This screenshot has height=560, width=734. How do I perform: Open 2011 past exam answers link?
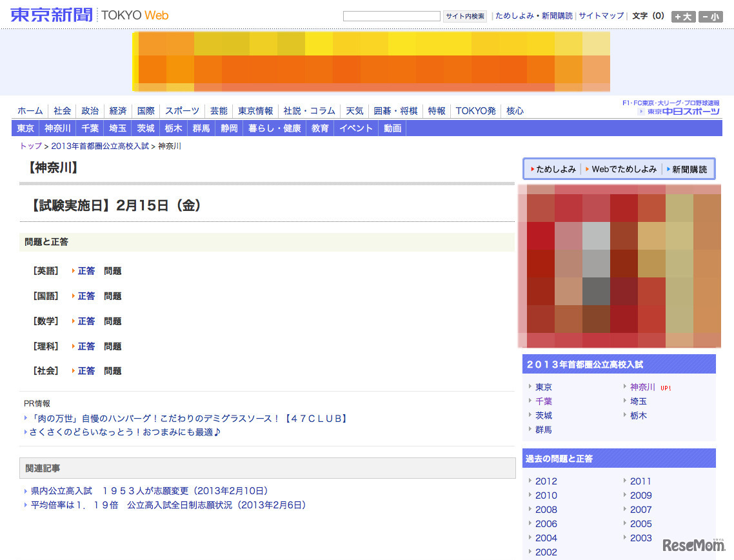click(x=641, y=481)
